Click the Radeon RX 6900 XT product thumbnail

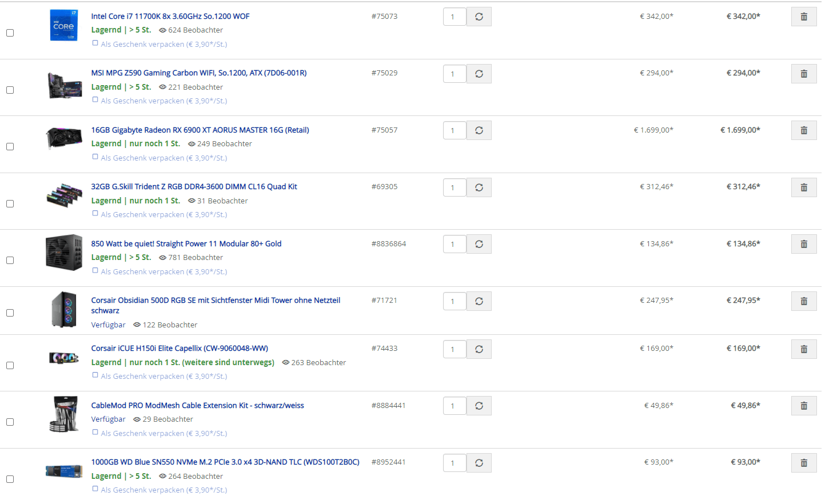pos(64,138)
